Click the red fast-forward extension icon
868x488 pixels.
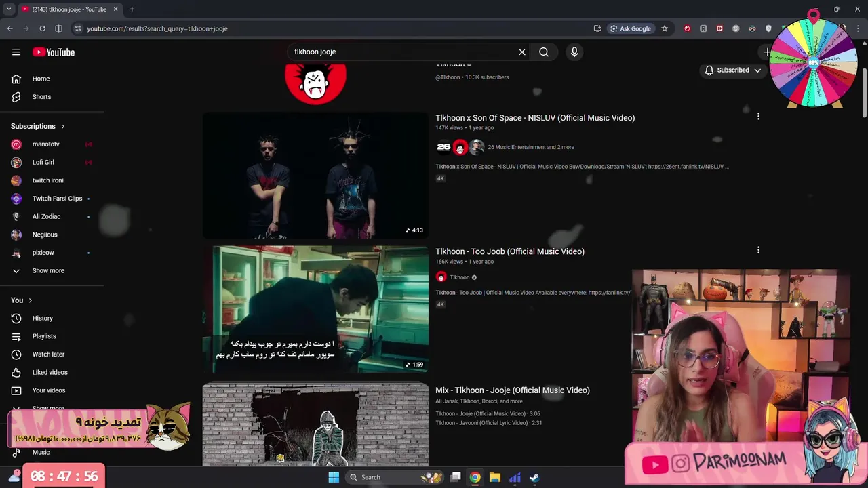(719, 28)
